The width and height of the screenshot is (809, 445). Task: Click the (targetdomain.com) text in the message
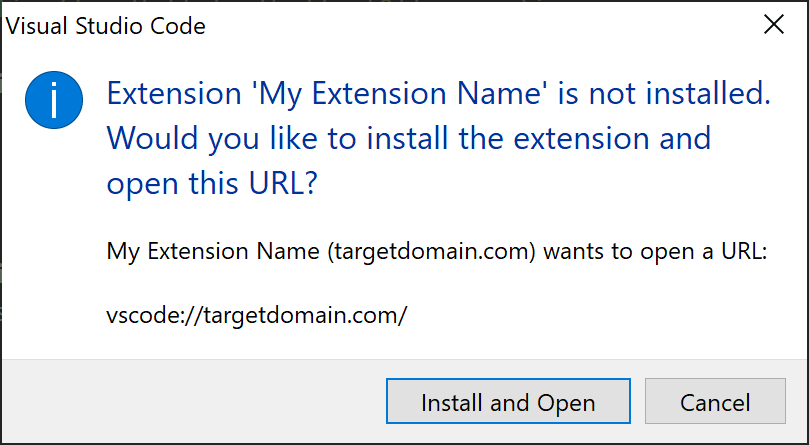pos(431,251)
